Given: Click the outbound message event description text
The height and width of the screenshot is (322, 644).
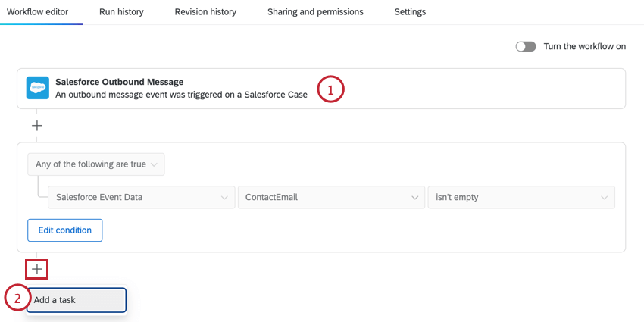Looking at the screenshot, I should (x=181, y=95).
